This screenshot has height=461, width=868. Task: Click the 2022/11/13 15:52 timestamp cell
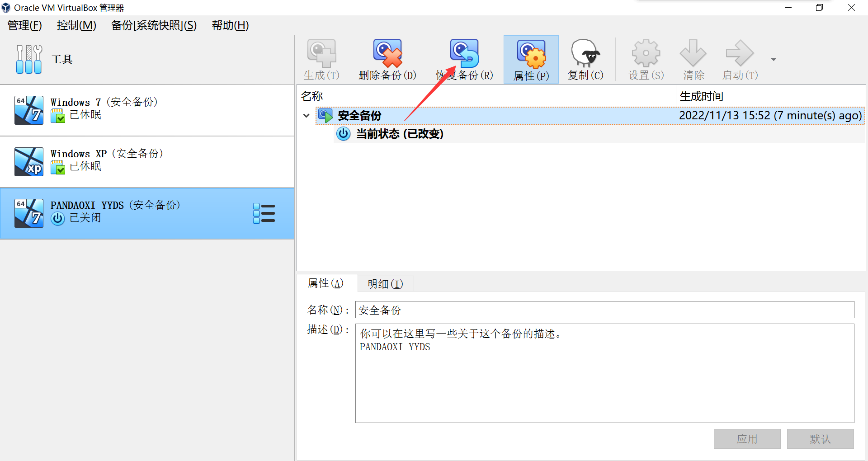point(770,116)
